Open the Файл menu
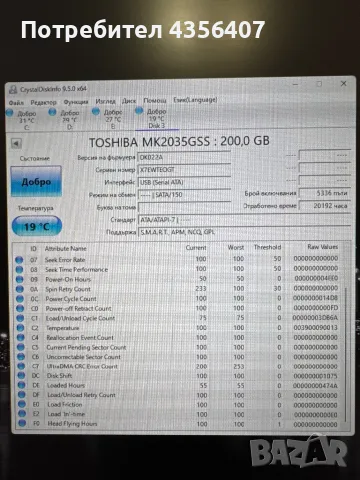Viewport: 360px width, 480px height. click(16, 102)
